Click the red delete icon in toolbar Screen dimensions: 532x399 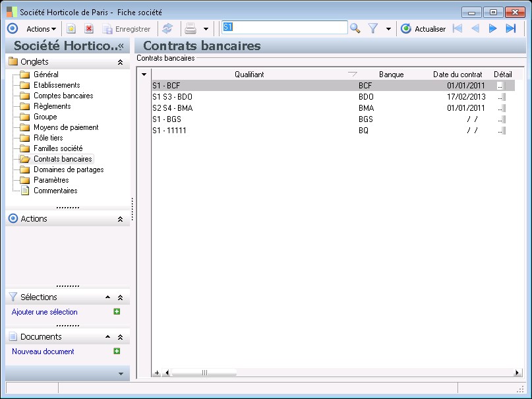point(89,28)
